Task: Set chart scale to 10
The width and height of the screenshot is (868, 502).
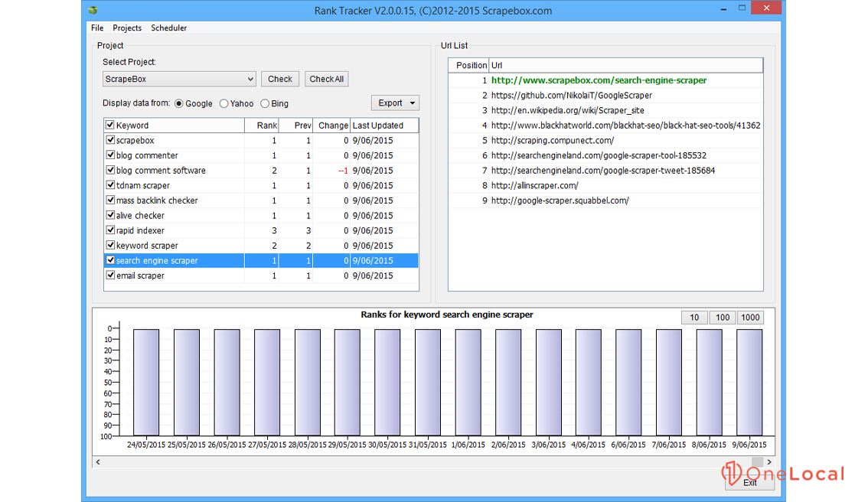Action: (694, 318)
